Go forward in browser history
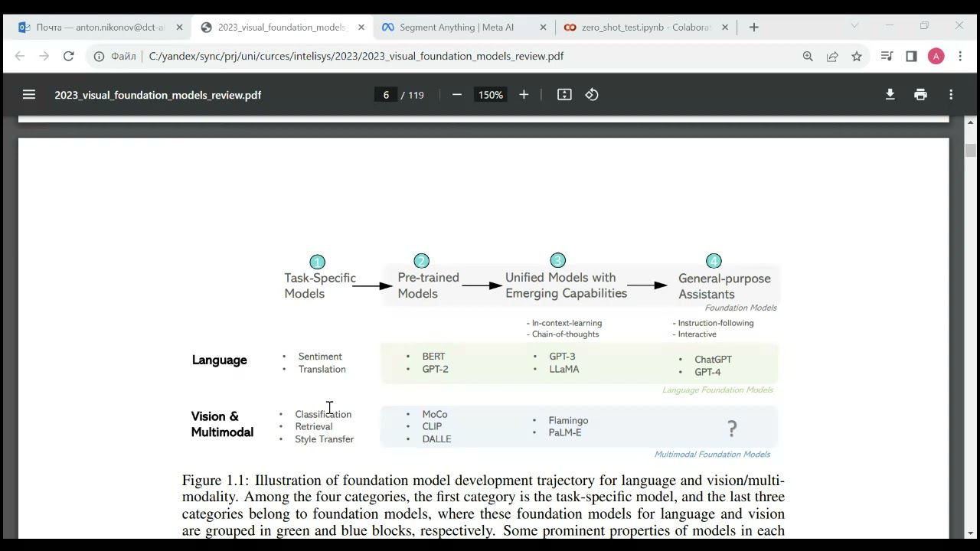Screen dimensions: 980x551 click(44, 56)
